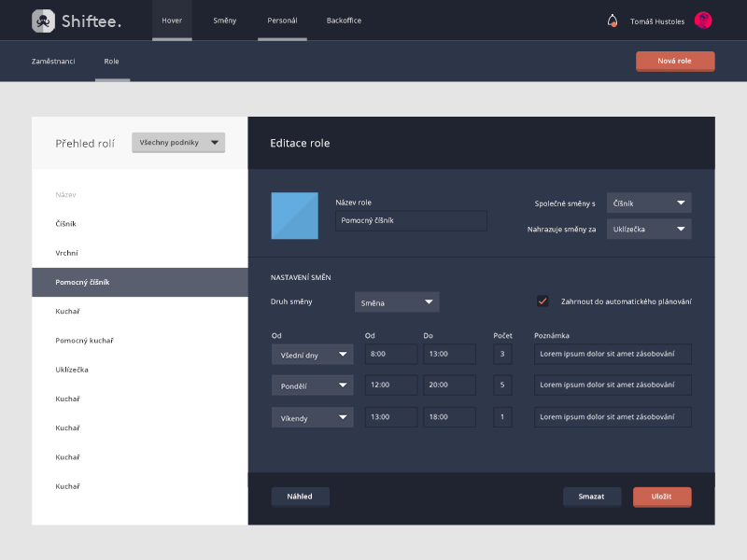Open the Backoffice tab
This screenshot has width=747, height=560.
pos(344,21)
